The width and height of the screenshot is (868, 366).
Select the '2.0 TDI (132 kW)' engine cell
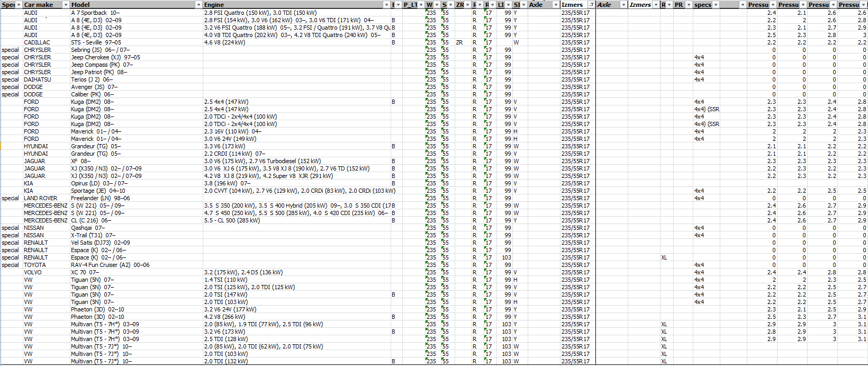tap(296, 361)
